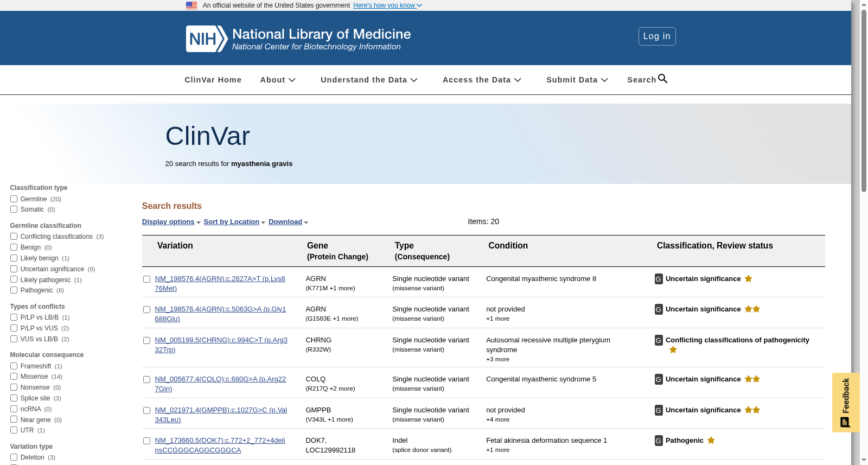Open the Display options dropdown

pyautogui.click(x=171, y=222)
